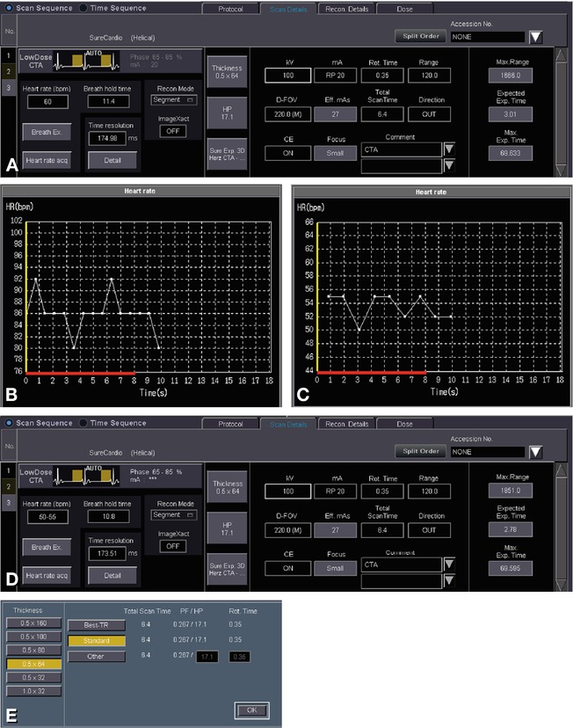Image resolution: width=573 pixels, height=728 pixels.
Task: Click scroll-down arrow on panel D's scrollbar
Action: pos(562,580)
